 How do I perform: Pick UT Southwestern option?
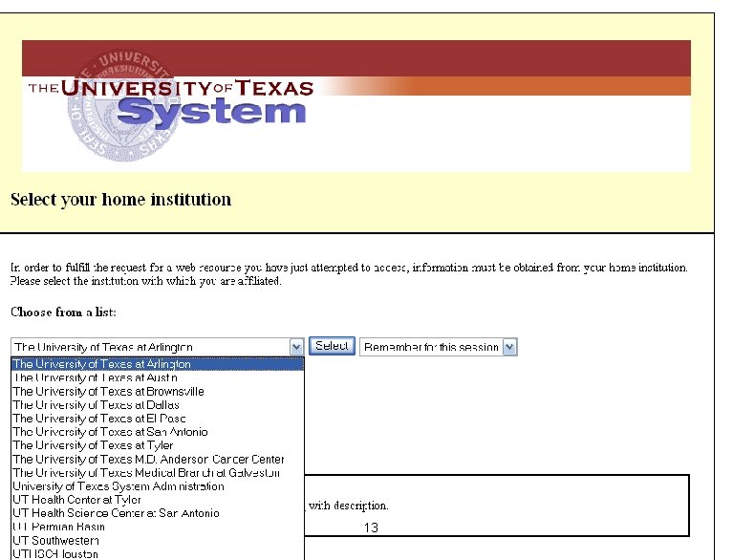click(x=158, y=540)
